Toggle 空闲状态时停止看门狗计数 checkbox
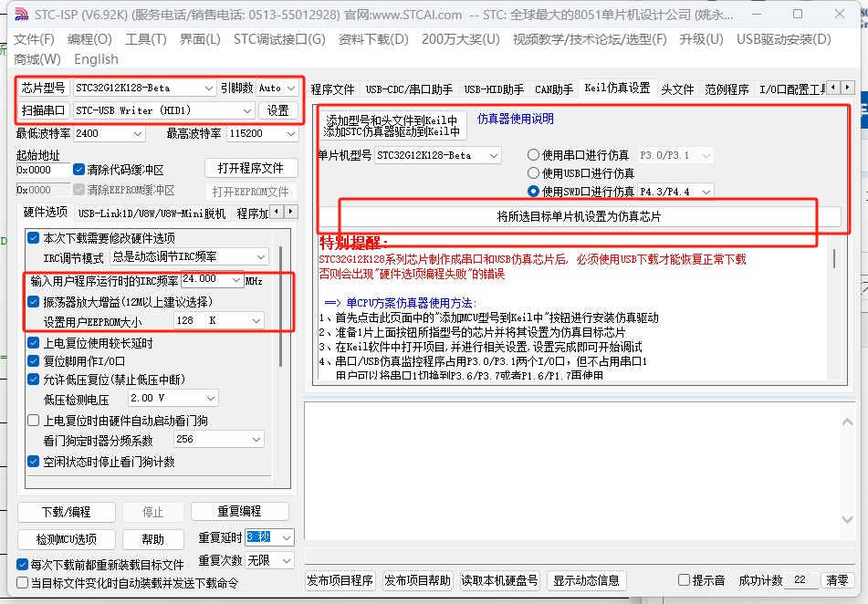Viewport: 868px width, 604px height. (33, 462)
